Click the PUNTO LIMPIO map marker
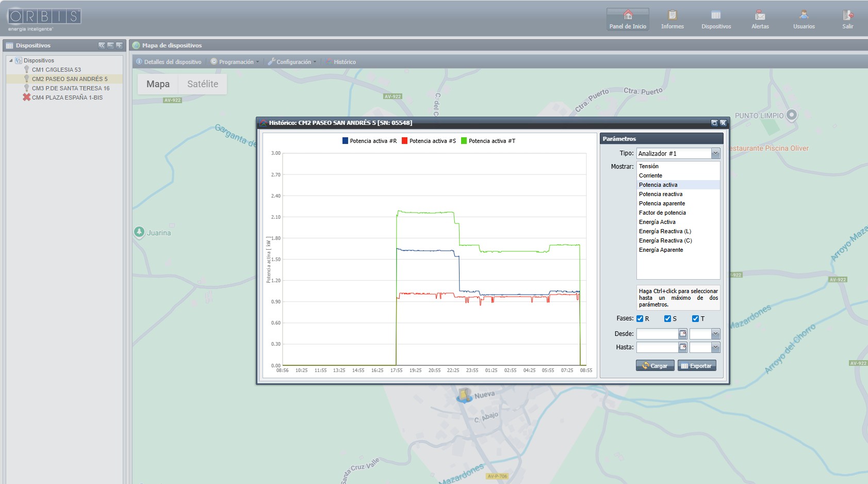Screen dimensions: 868x484 pos(792,115)
